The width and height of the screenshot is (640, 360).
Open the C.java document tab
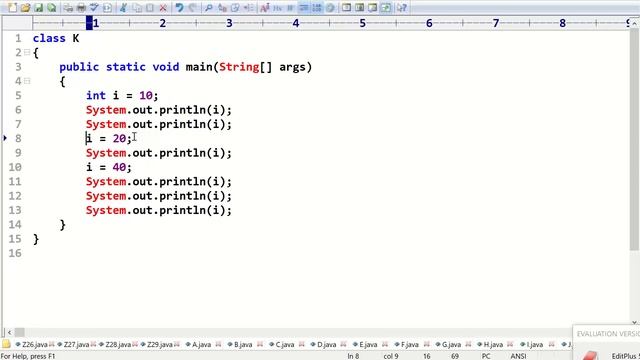coord(285,344)
